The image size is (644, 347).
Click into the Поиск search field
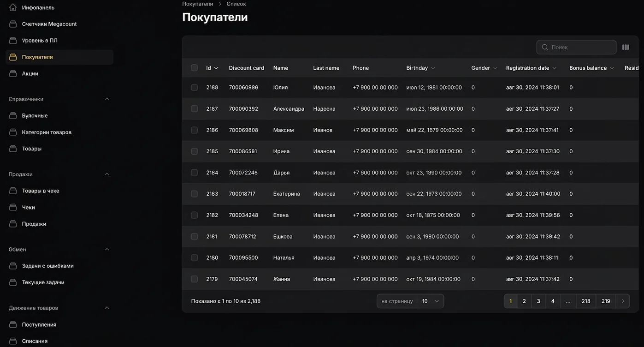pos(576,47)
